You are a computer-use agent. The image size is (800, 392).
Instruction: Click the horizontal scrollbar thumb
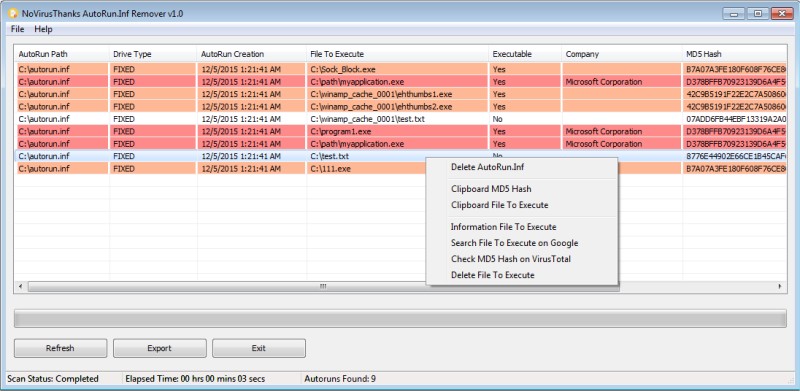coord(323,287)
